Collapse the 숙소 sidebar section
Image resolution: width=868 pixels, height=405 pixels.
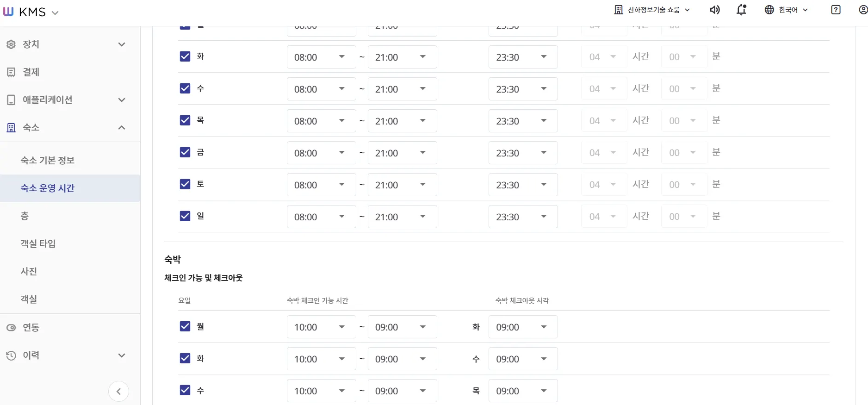click(121, 128)
